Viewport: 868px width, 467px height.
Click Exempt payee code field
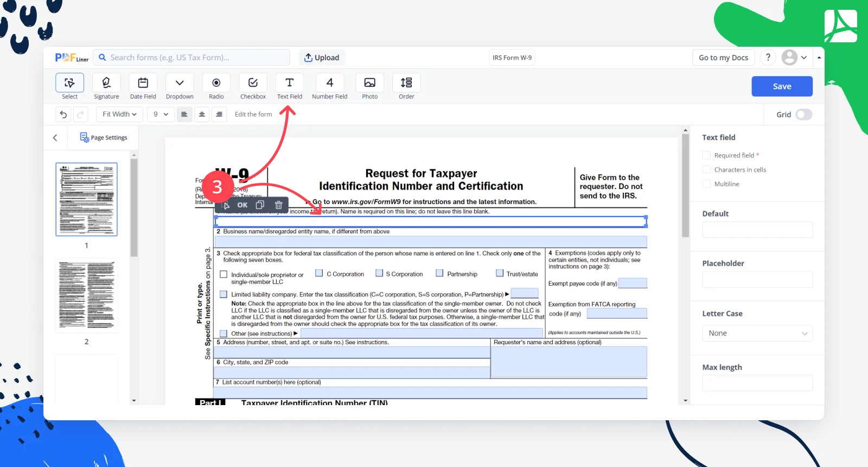[633, 283]
